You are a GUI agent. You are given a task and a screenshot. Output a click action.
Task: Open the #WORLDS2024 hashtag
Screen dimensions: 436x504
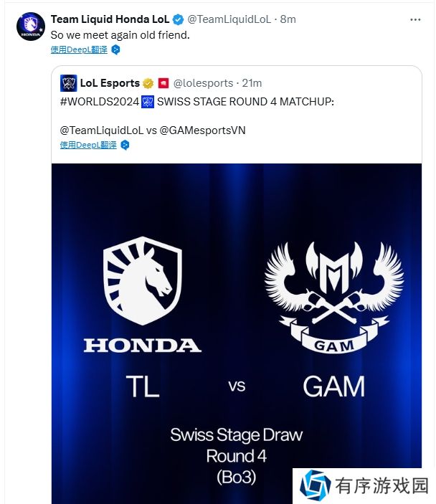100,102
